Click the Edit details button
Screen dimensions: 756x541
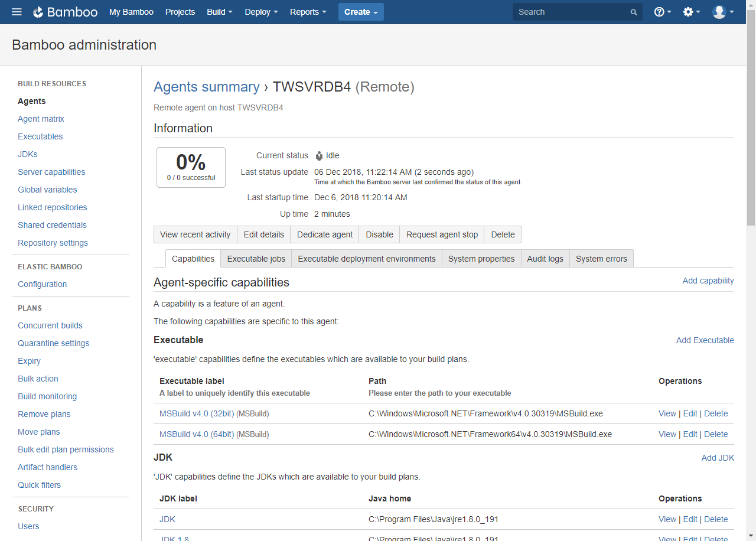click(264, 234)
